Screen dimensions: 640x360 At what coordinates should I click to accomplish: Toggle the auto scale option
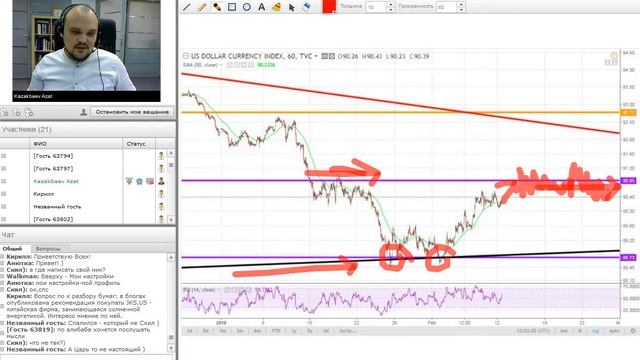[x=614, y=331]
